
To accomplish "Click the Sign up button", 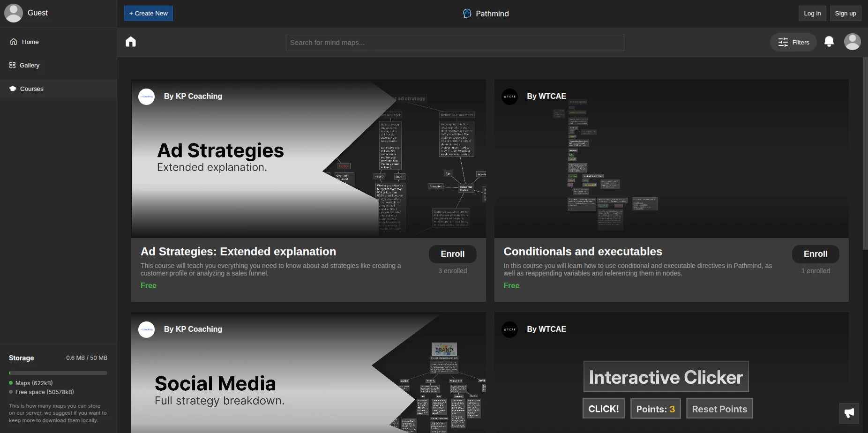I will 846,13.
